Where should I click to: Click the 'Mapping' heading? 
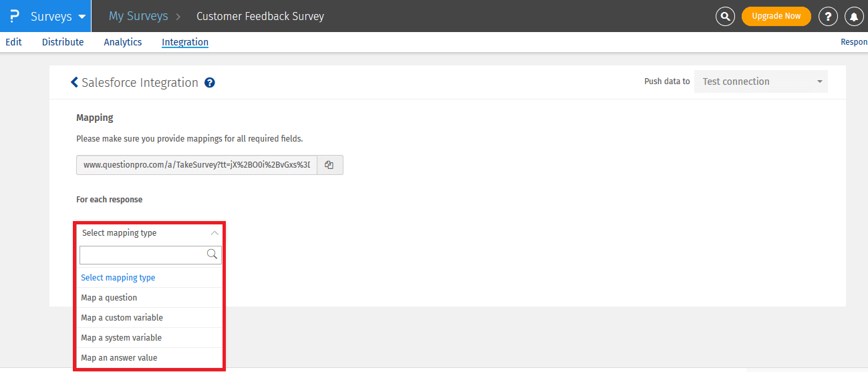(95, 118)
